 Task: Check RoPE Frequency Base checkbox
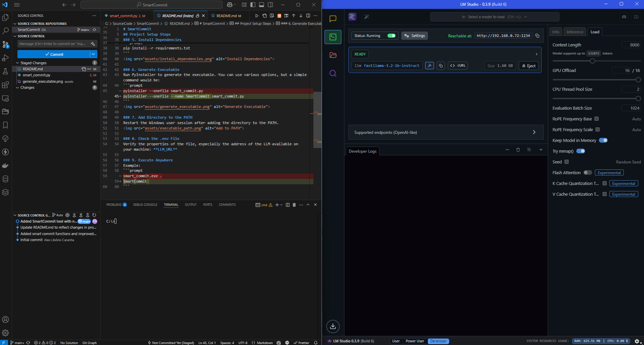[597, 119]
